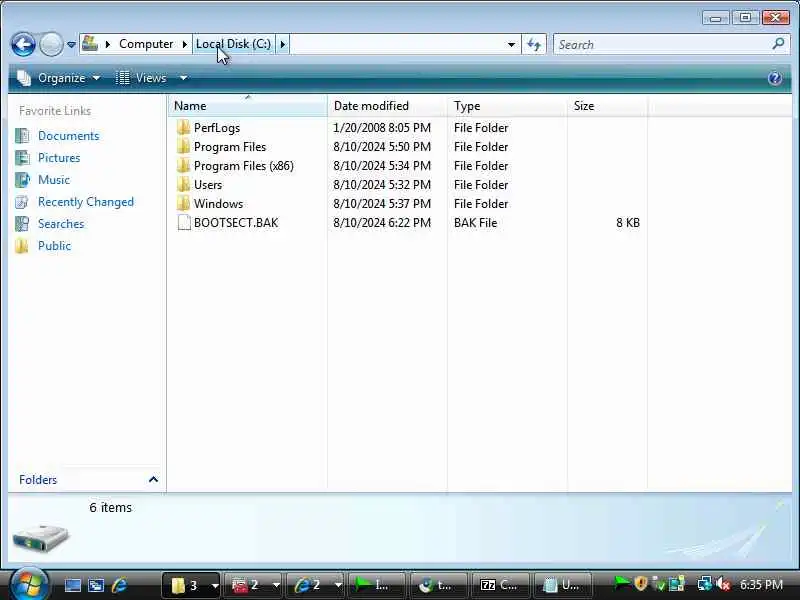Open taskbar button with green flag icon
This screenshot has height=600, width=800.
[x=377, y=585]
